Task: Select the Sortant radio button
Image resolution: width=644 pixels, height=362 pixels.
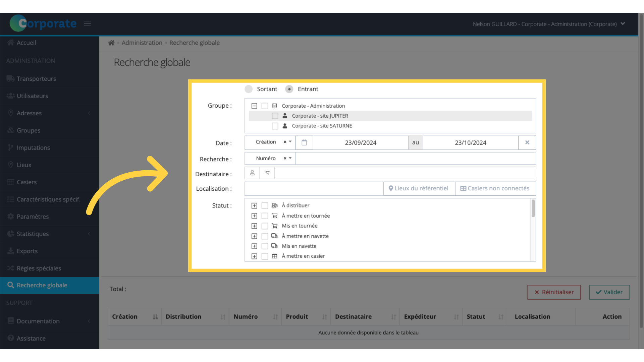Action: [x=249, y=89]
